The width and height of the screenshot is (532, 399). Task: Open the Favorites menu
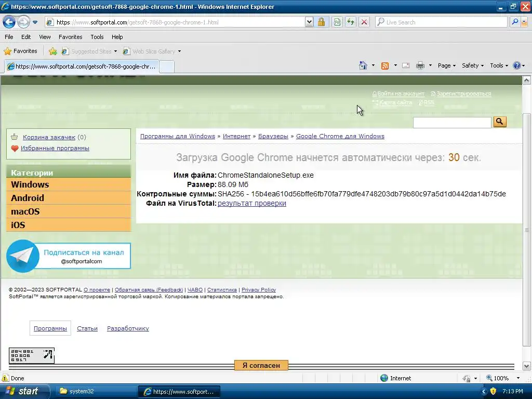[70, 37]
